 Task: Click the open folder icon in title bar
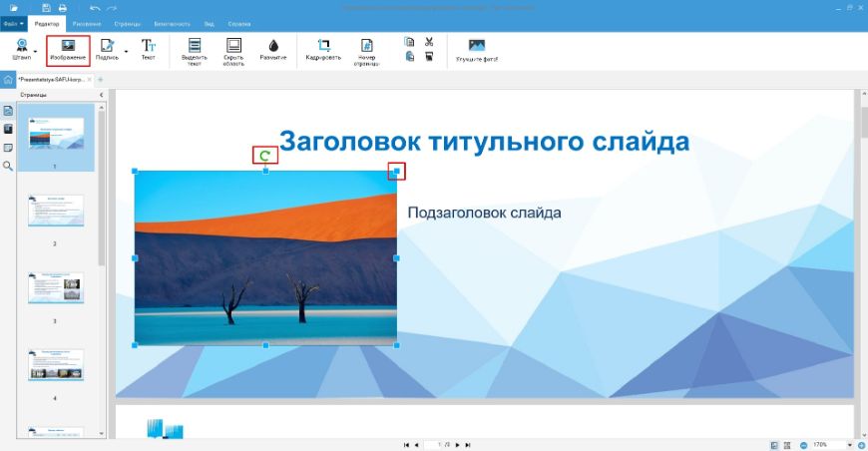[14, 8]
